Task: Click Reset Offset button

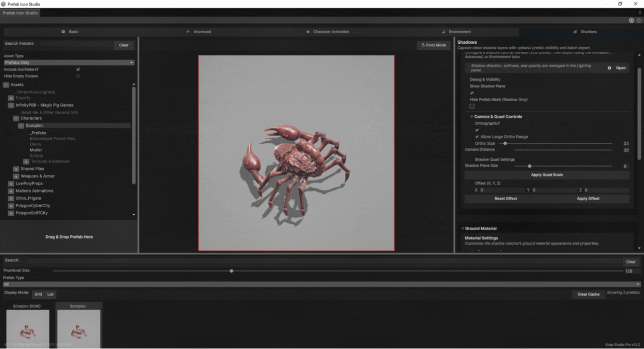Action: [x=506, y=199]
